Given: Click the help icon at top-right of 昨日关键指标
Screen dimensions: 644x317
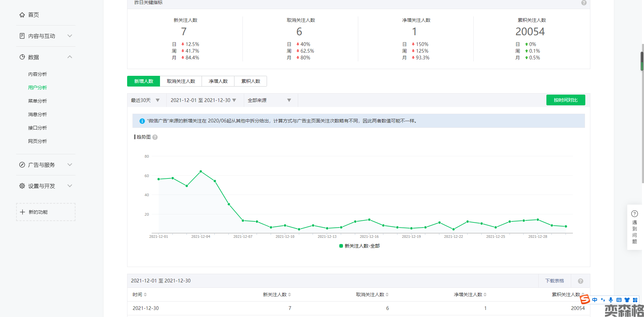Looking at the screenshot, I should 584,3.
